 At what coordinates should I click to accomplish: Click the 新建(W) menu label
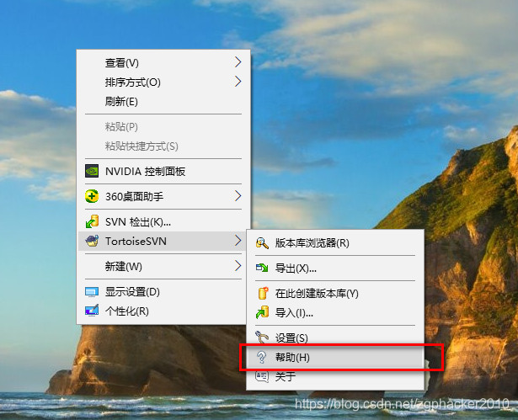click(123, 266)
